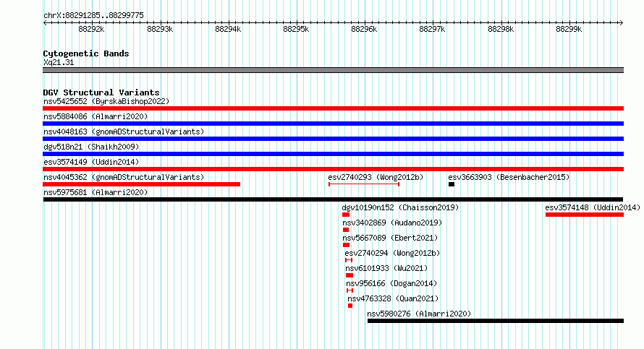Open the nsv3402869 (Audano2019) label
This screenshot has height=349, width=644.
392,223
